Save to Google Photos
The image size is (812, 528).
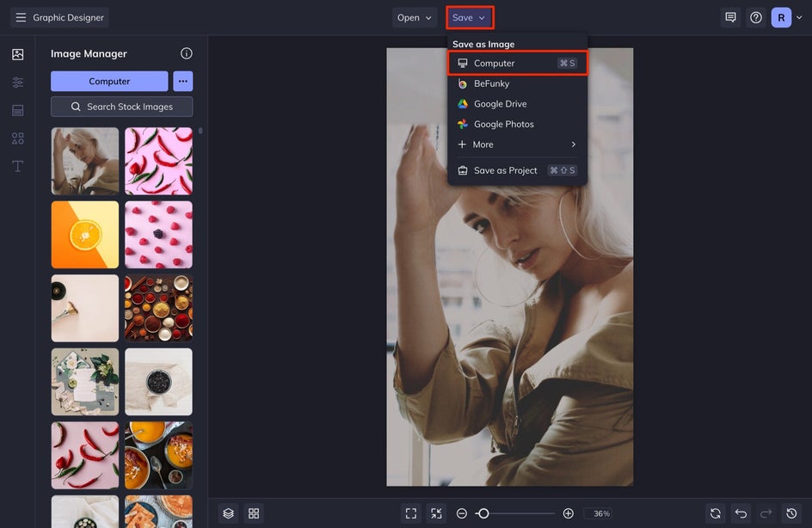point(517,124)
